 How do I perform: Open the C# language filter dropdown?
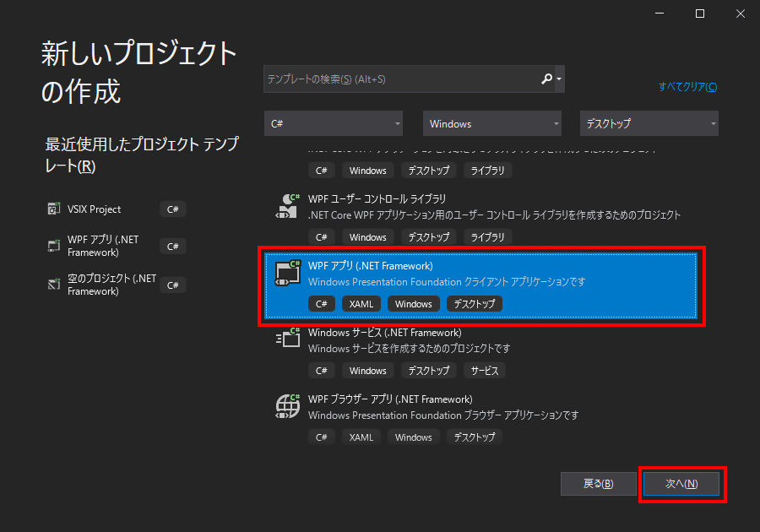(334, 123)
